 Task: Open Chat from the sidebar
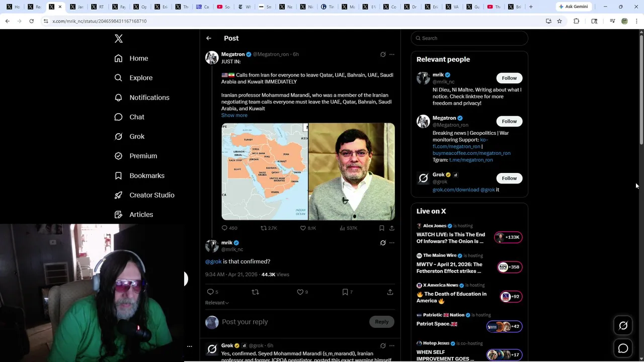(129, 117)
